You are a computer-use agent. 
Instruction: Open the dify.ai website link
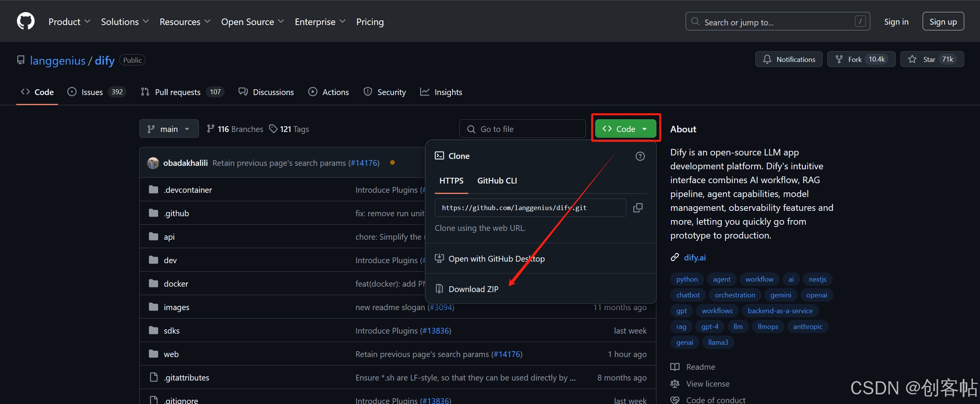click(695, 257)
